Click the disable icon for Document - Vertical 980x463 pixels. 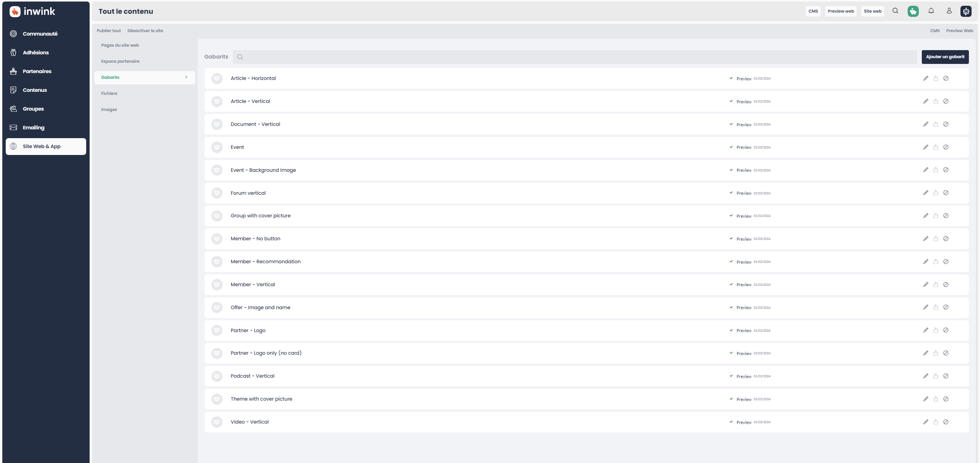[x=946, y=124]
